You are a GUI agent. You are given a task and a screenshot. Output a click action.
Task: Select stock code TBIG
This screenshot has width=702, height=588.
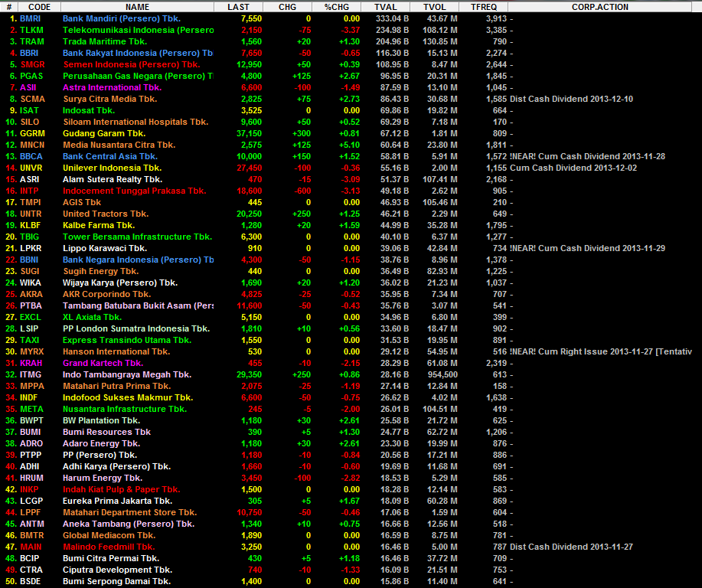coord(30,237)
